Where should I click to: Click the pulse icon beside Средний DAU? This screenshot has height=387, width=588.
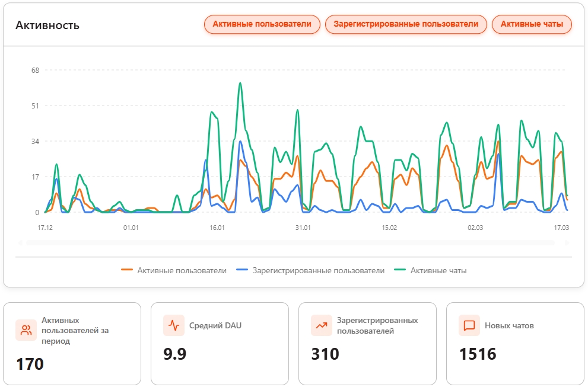point(173,325)
